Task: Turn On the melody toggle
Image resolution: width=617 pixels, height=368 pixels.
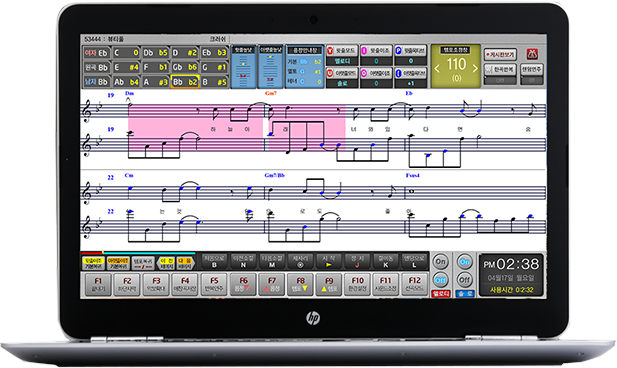Action: coord(440,262)
